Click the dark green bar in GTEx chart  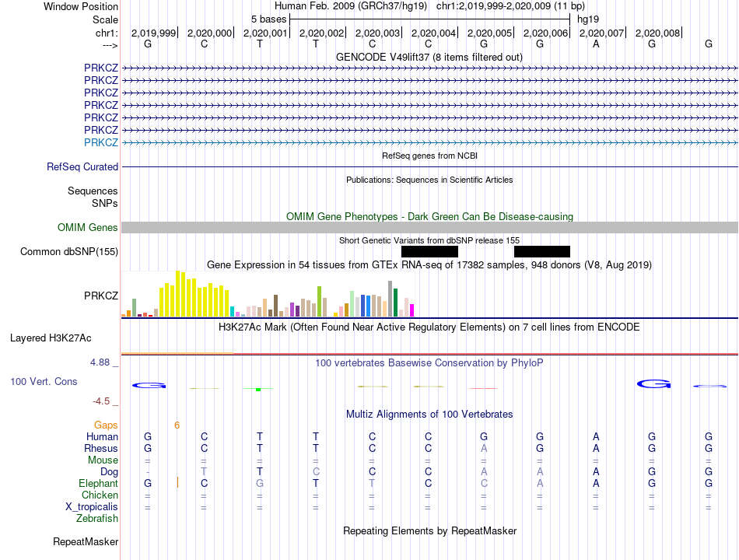[x=395, y=303]
